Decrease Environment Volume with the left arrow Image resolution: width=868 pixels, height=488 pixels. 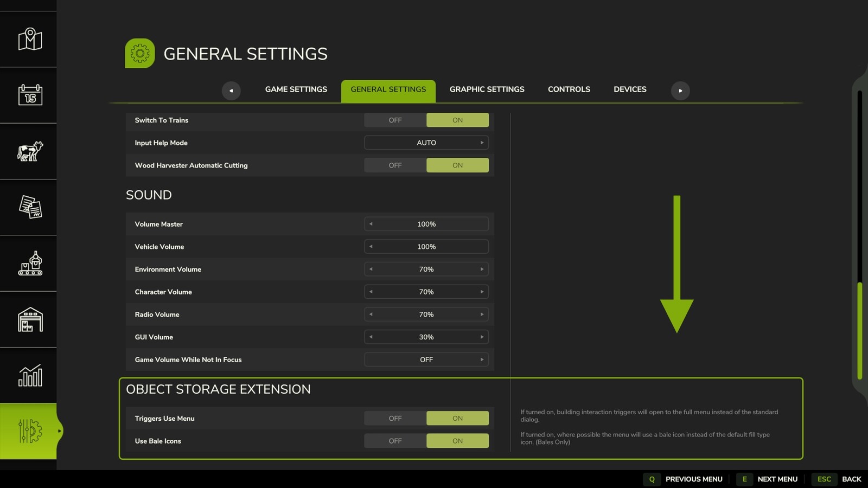(371, 269)
